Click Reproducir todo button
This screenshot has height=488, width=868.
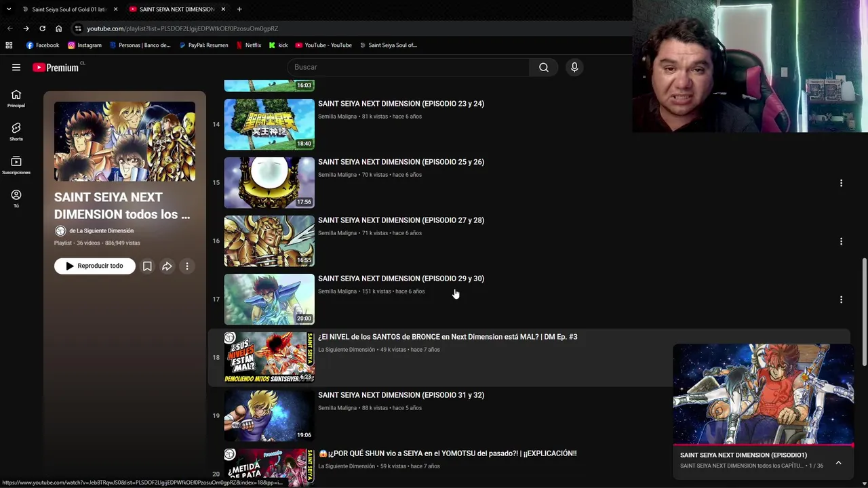pos(95,266)
